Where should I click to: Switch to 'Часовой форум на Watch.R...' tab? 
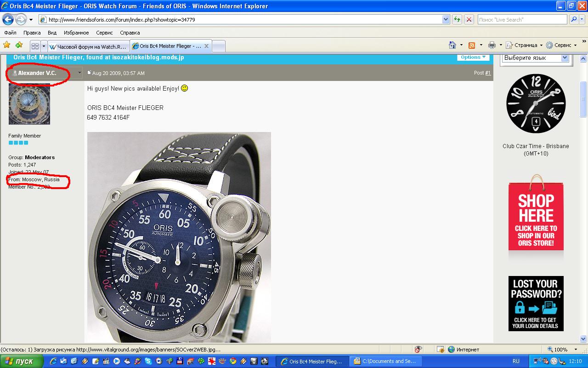87,46
